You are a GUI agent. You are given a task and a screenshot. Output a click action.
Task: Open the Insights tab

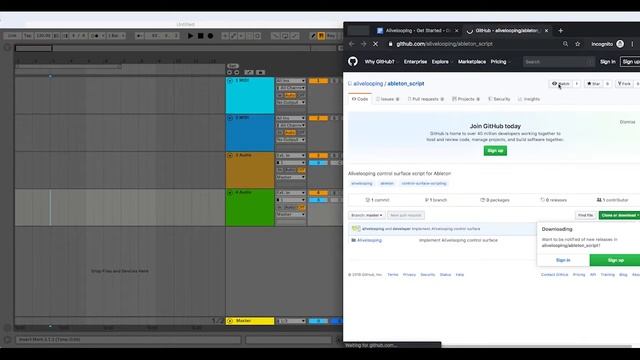(x=529, y=99)
